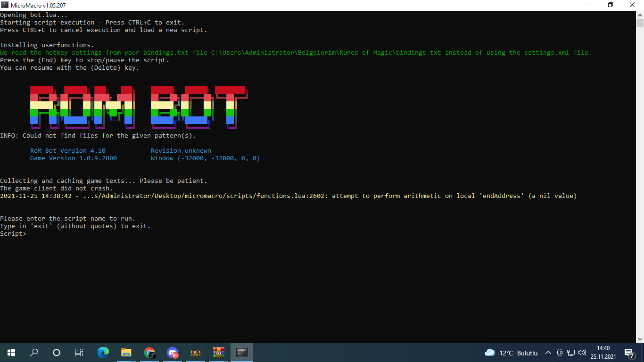
Task: Open the volume control speaker icon
Action: (x=582, y=353)
